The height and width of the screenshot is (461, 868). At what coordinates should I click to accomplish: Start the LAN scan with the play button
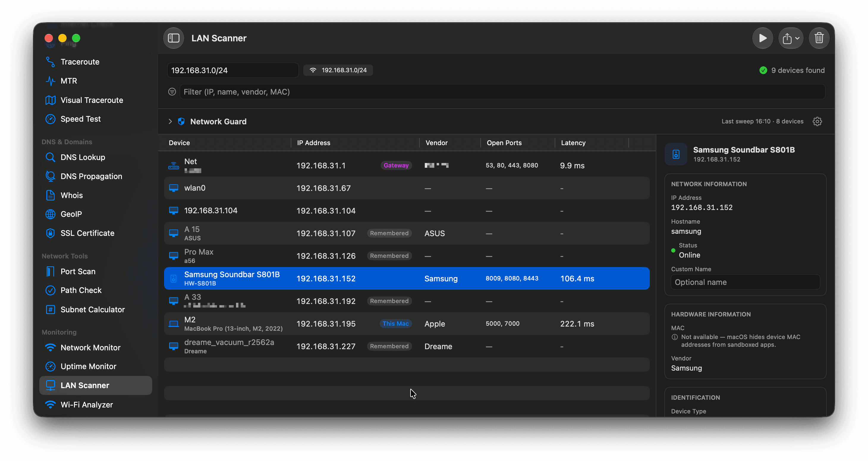pyautogui.click(x=762, y=38)
